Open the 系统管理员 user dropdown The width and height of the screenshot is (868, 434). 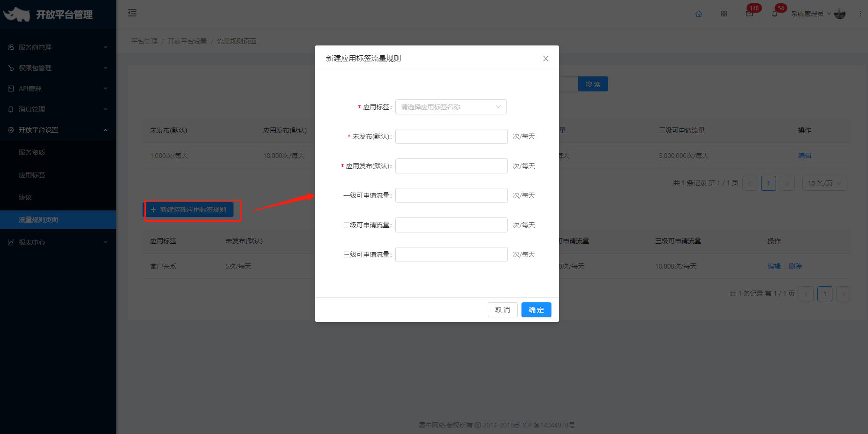point(811,14)
